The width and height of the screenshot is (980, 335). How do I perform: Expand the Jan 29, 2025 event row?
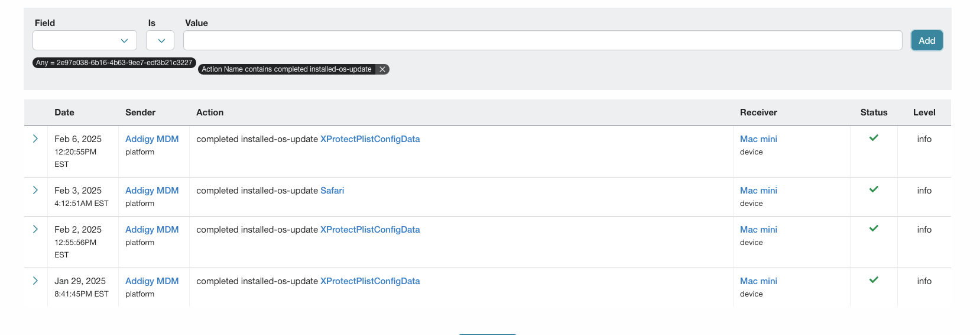(x=35, y=281)
